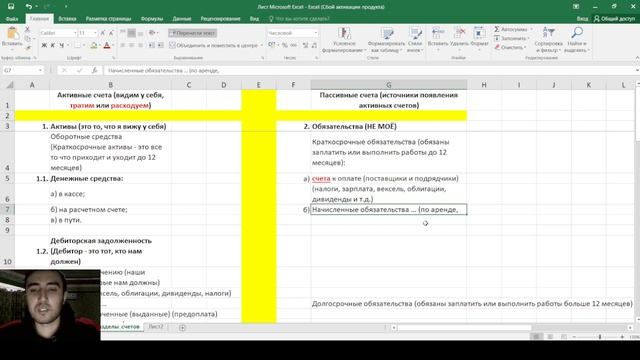Screen dimensions: 640x360
Task: Increase decimal places
Action: (x=305, y=45)
